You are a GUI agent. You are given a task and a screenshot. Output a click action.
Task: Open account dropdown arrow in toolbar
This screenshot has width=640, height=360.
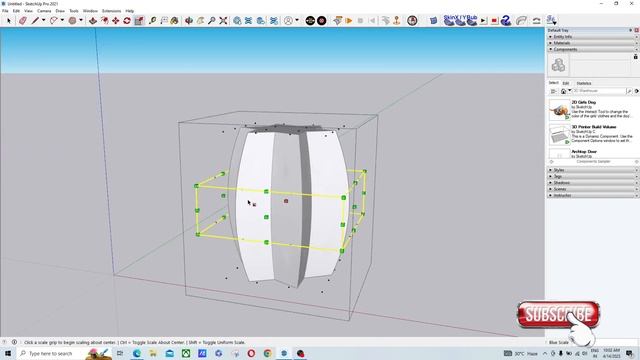[x=297, y=20]
